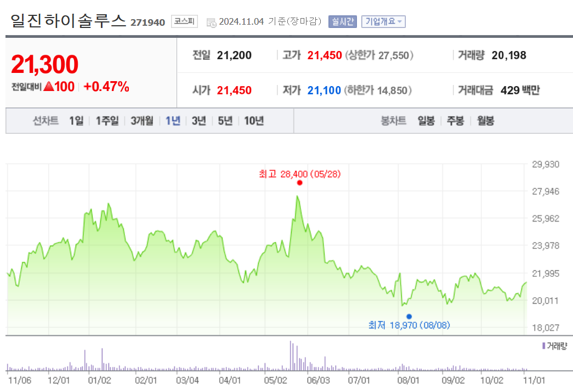Click the 전일 value 21,200

[234, 55]
